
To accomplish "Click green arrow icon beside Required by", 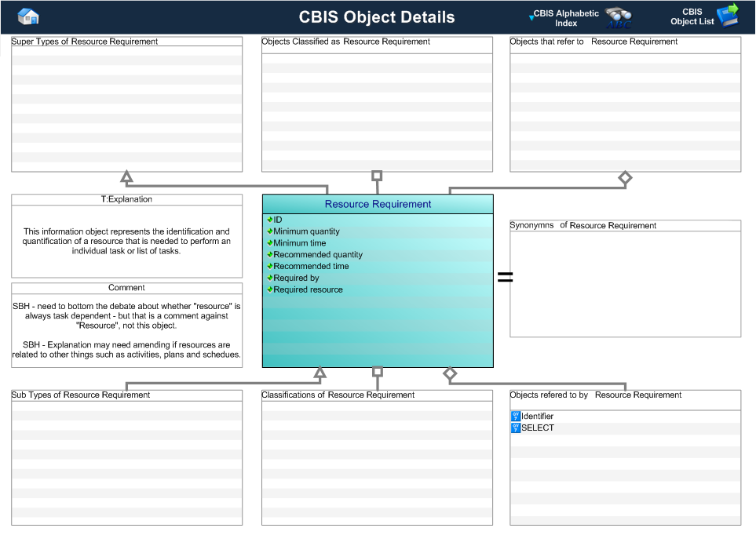I will point(269,278).
